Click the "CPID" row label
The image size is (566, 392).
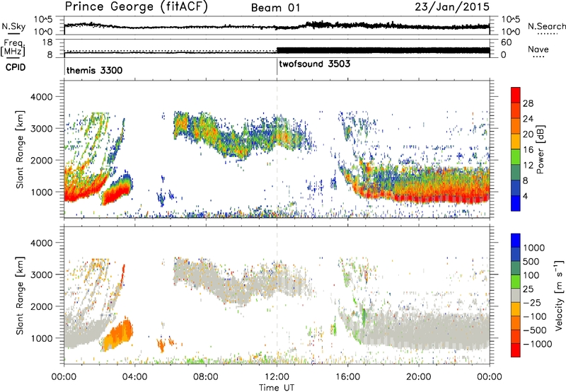[x=16, y=67]
